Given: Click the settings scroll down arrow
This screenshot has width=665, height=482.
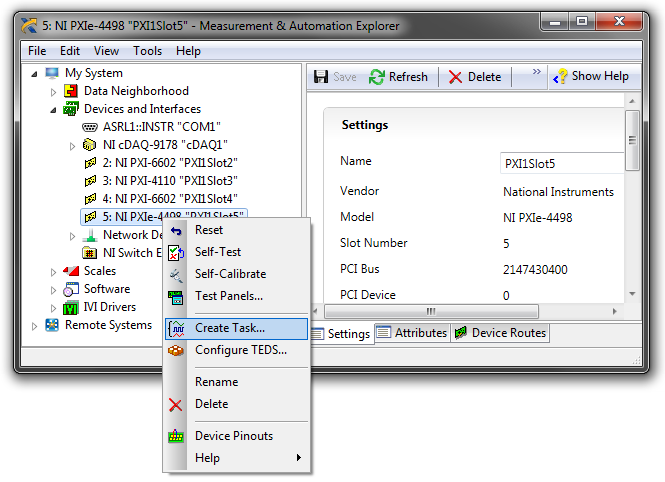Looking at the screenshot, I should point(632,294).
